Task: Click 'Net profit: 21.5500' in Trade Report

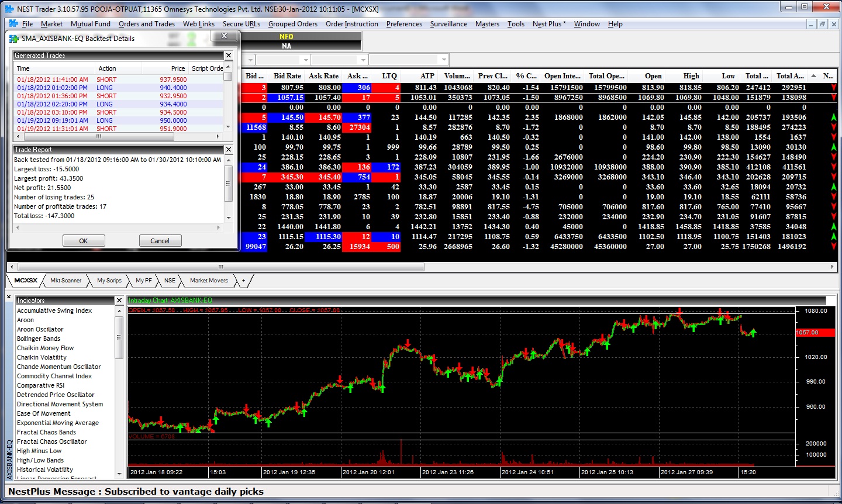Action: click(x=42, y=188)
